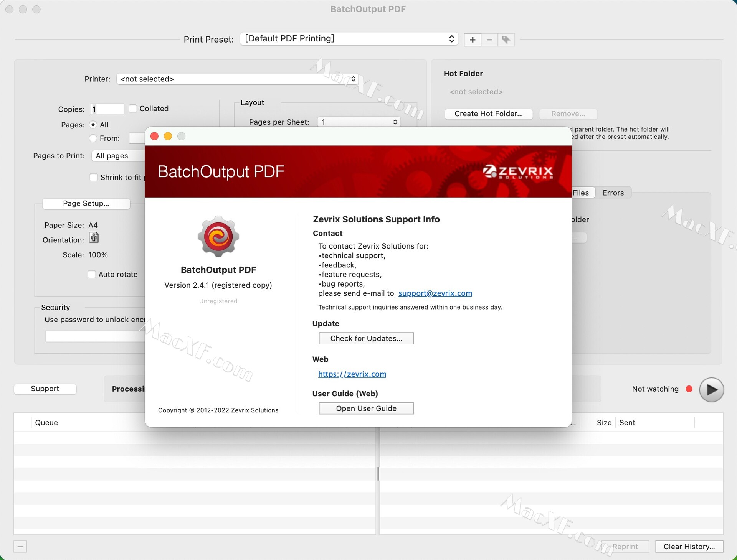Minimize the About dialog with yellow button
The width and height of the screenshot is (737, 560).
click(x=168, y=136)
